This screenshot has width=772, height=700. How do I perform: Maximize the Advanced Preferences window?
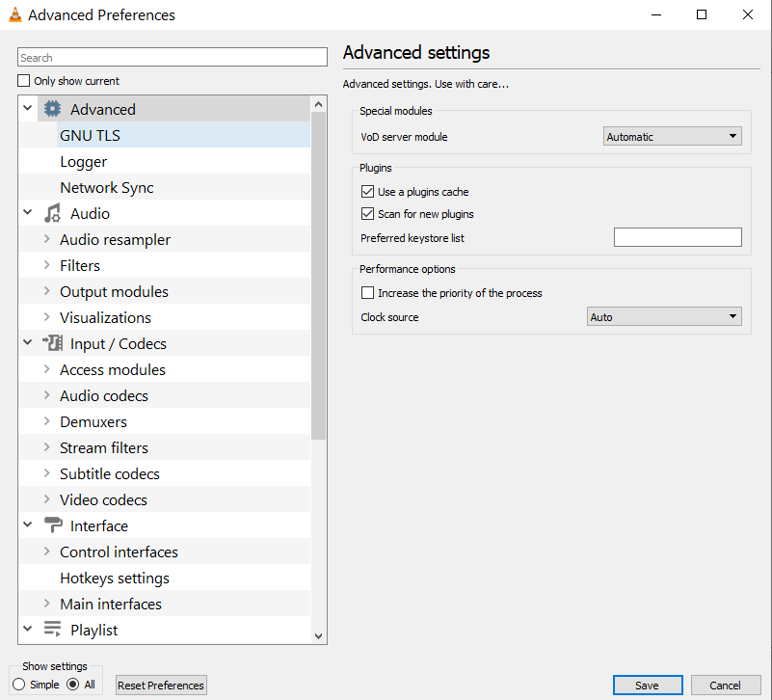click(x=702, y=14)
